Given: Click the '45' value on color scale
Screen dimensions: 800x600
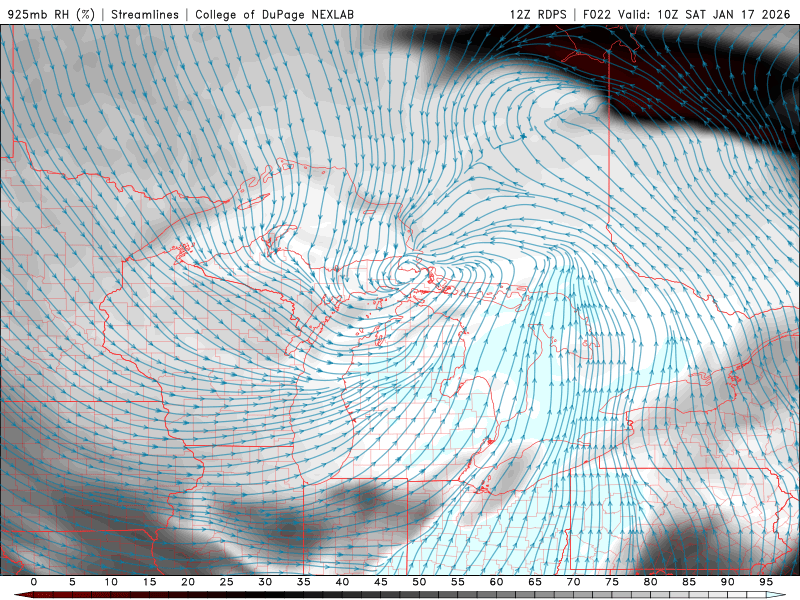Looking at the screenshot, I should (381, 582).
